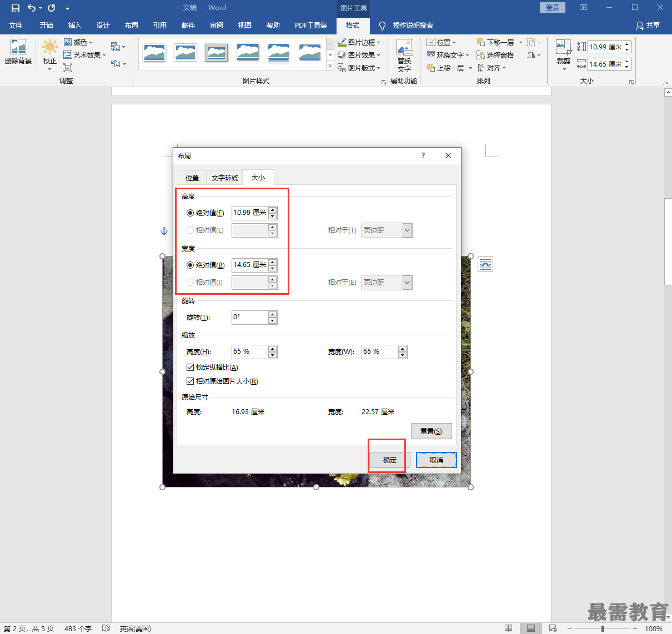The height and width of the screenshot is (634, 672).
Task: Open the 校正 corrections tool
Action: (x=50, y=54)
